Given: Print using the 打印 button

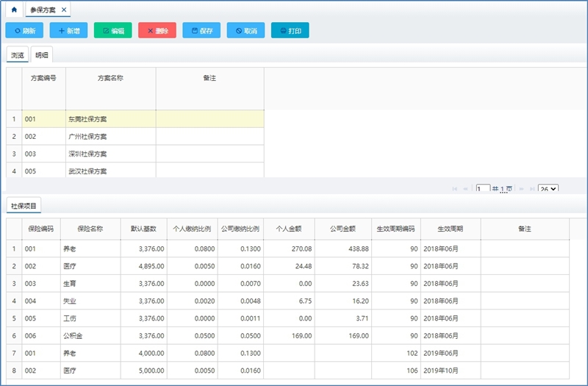Looking at the screenshot, I should click(290, 31).
